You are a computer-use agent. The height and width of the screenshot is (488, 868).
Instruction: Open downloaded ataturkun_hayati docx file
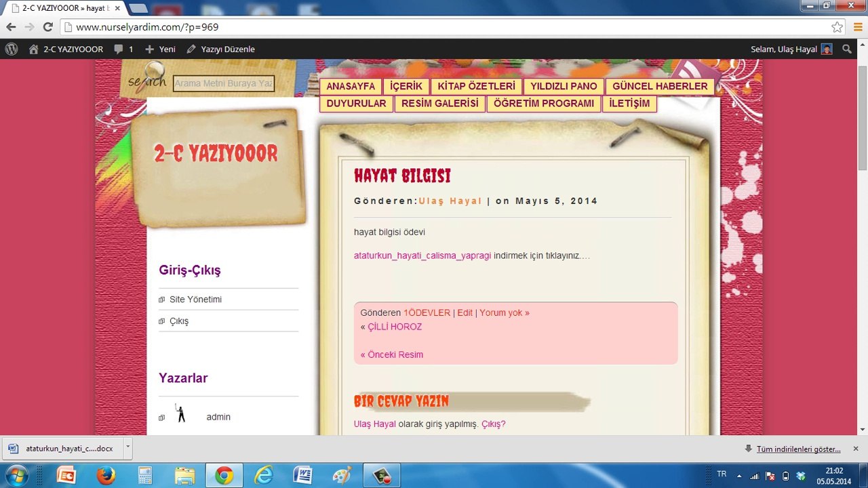[x=62, y=448]
